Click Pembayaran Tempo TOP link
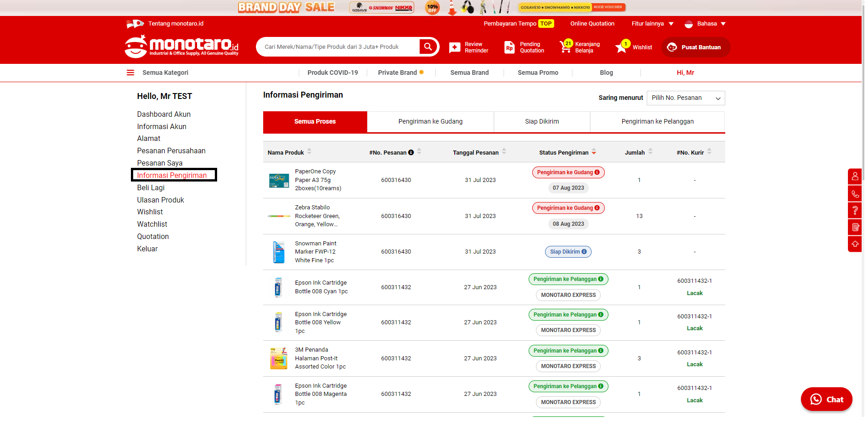Viewport: 868px width, 426px height. point(519,24)
